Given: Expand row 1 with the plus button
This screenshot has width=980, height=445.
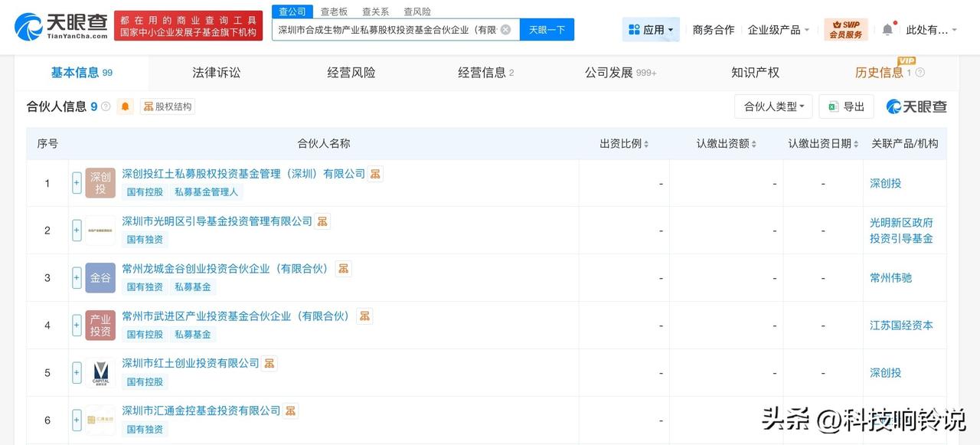Looking at the screenshot, I should pos(77,183).
